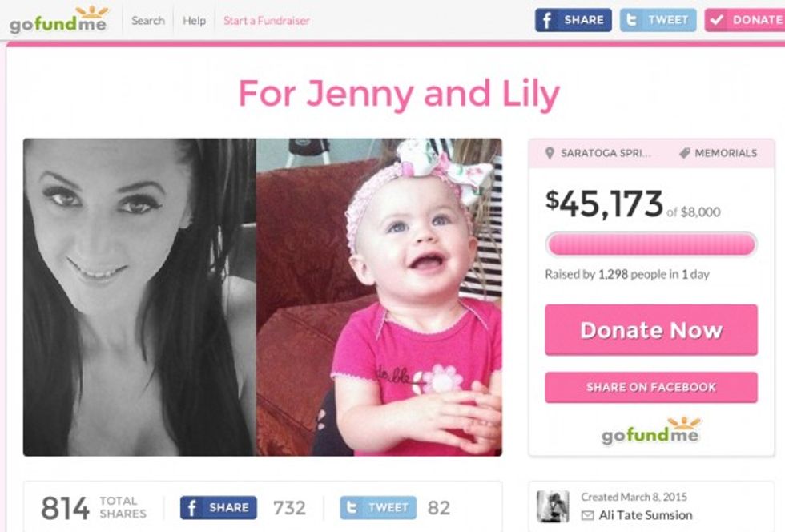Click the Share on Facebook button
This screenshot has width=785, height=532.
coord(650,387)
